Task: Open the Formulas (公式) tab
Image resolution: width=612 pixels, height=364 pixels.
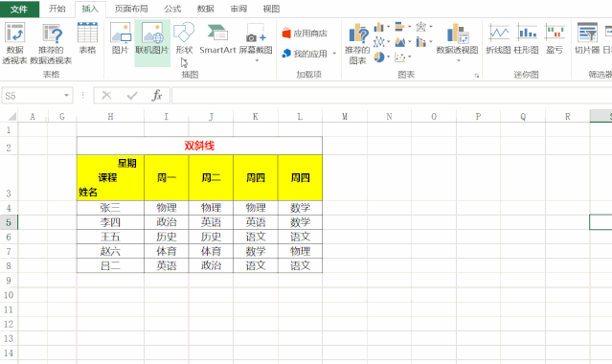Action: [x=172, y=9]
